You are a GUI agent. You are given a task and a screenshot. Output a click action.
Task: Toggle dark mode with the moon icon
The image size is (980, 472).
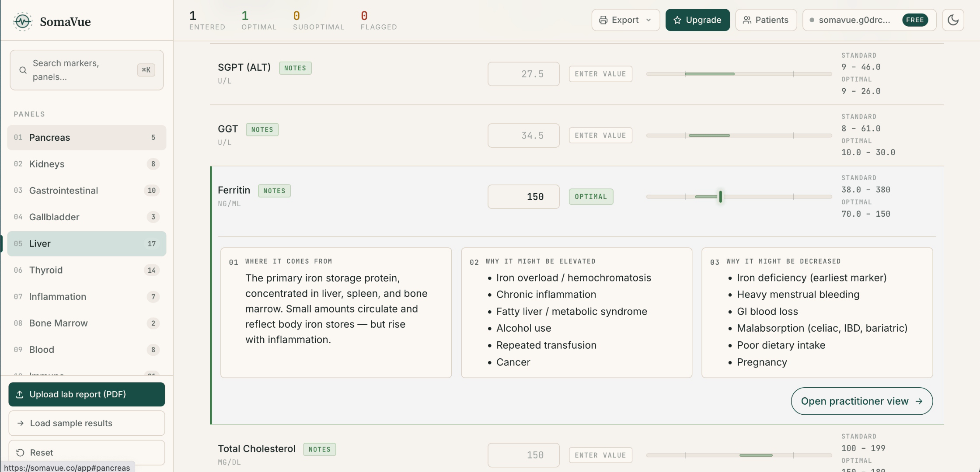(x=953, y=20)
